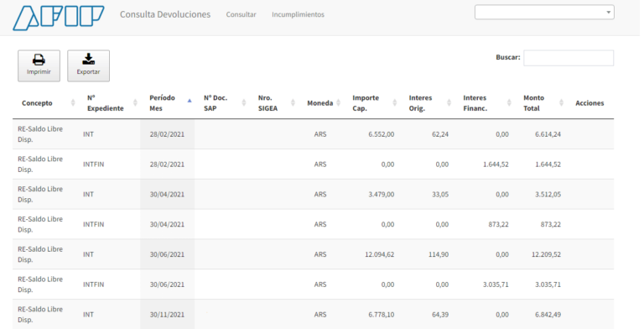Sort by Importe Cap. column arrows
The image size is (644, 329).
pyautogui.click(x=395, y=102)
